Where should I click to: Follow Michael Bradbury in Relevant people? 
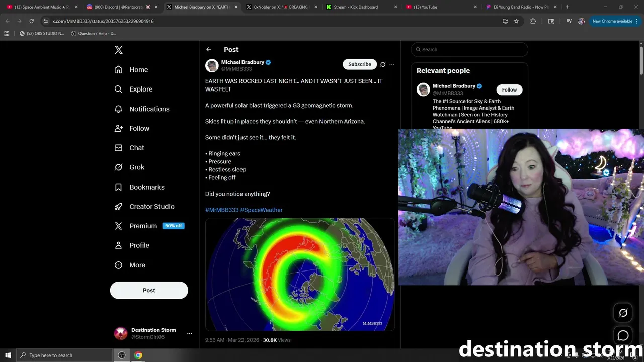[509, 89]
